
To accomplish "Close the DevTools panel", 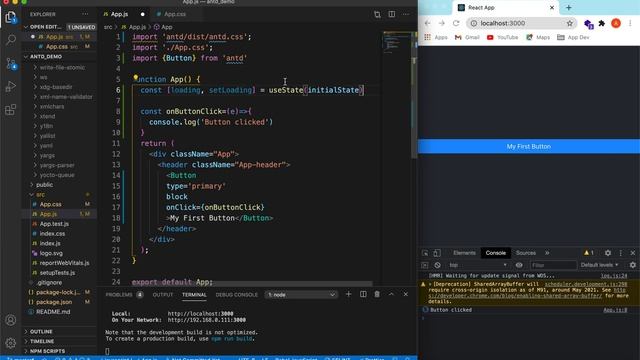I will tap(633, 253).
